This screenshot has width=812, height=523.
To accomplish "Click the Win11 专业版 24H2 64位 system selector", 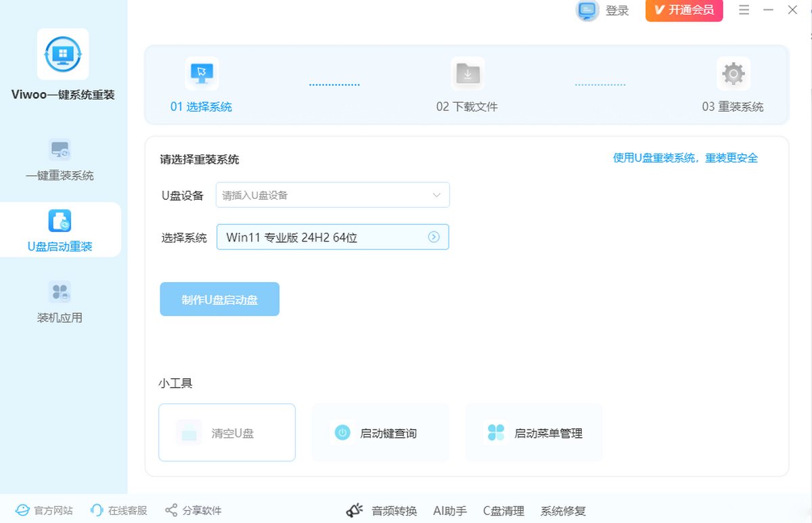I will 333,237.
